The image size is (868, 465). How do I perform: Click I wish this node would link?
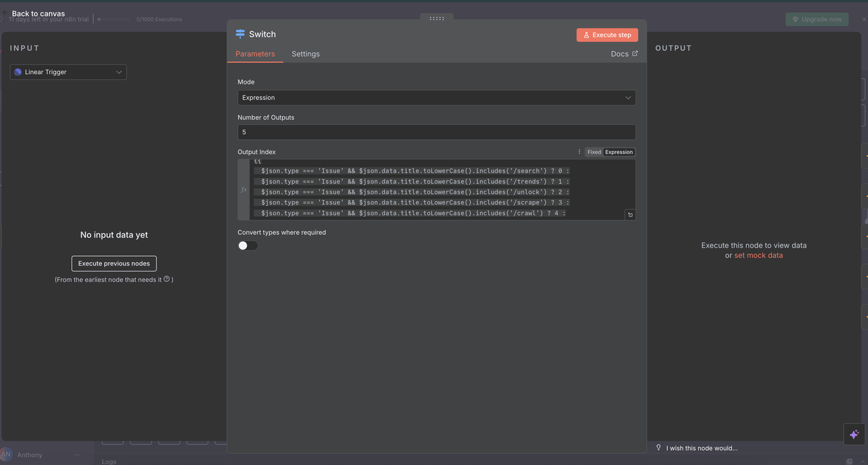[x=702, y=448]
